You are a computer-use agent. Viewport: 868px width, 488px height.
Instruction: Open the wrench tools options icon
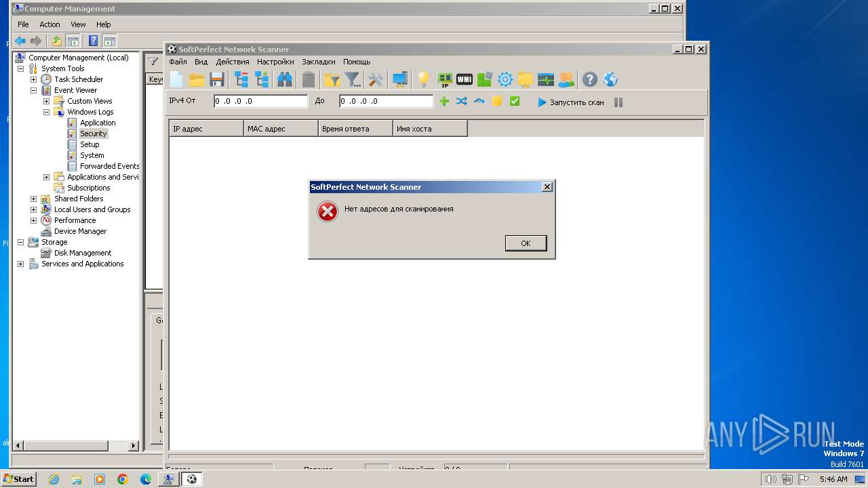click(x=376, y=80)
